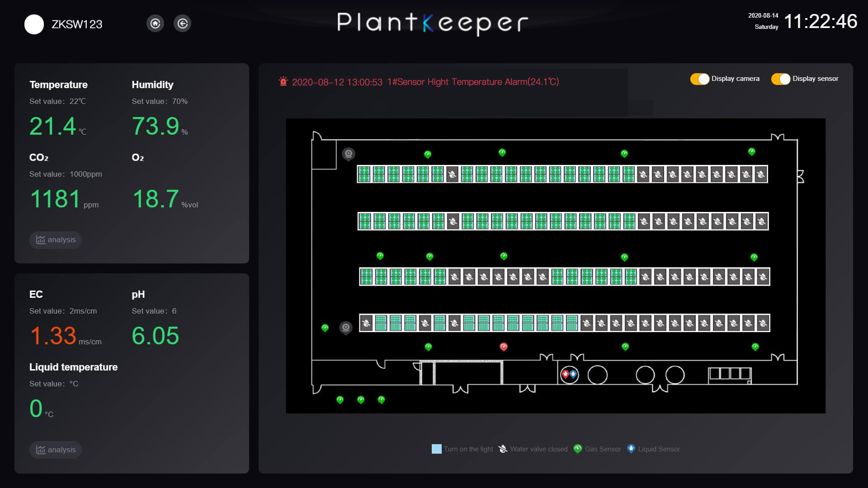Open analysis for the EC and pH panel
The image size is (868, 488).
[56, 450]
